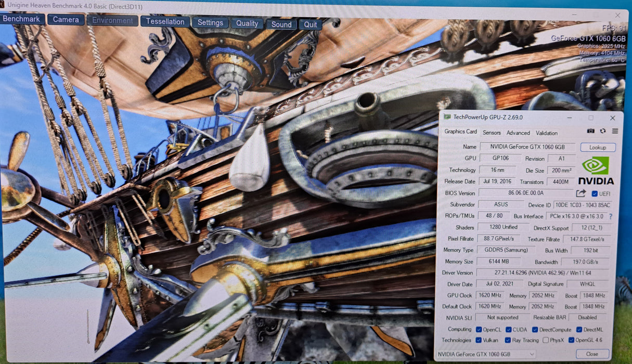Click the Technology value 16 nm
Image resolution: width=632 pixels, height=364 pixels.
497,170
